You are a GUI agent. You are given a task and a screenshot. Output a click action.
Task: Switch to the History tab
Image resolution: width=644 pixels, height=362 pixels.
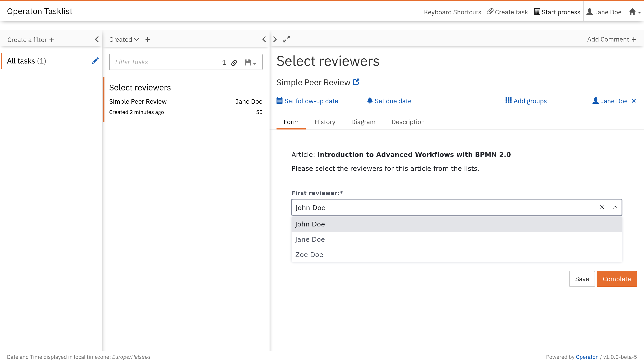click(325, 122)
